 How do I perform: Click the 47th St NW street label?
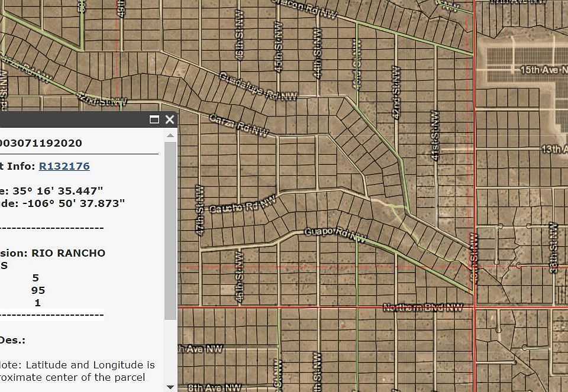tap(200, 211)
